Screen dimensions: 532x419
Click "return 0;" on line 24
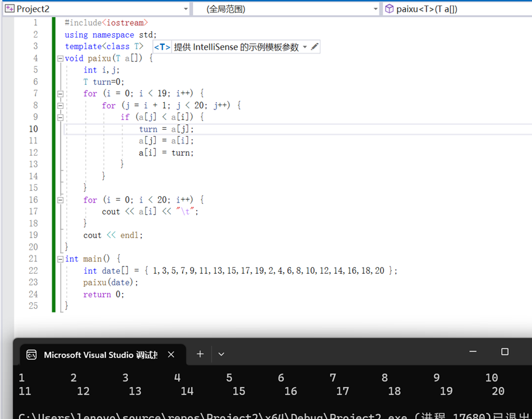click(x=104, y=294)
